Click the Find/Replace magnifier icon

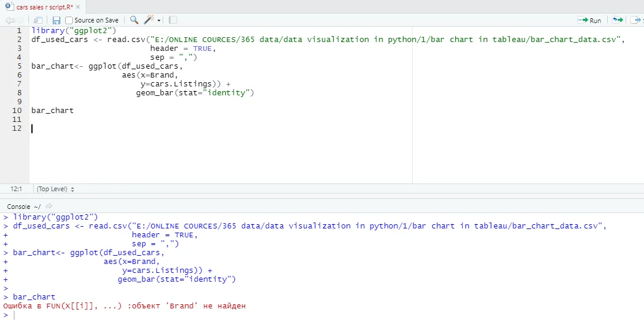tap(134, 20)
